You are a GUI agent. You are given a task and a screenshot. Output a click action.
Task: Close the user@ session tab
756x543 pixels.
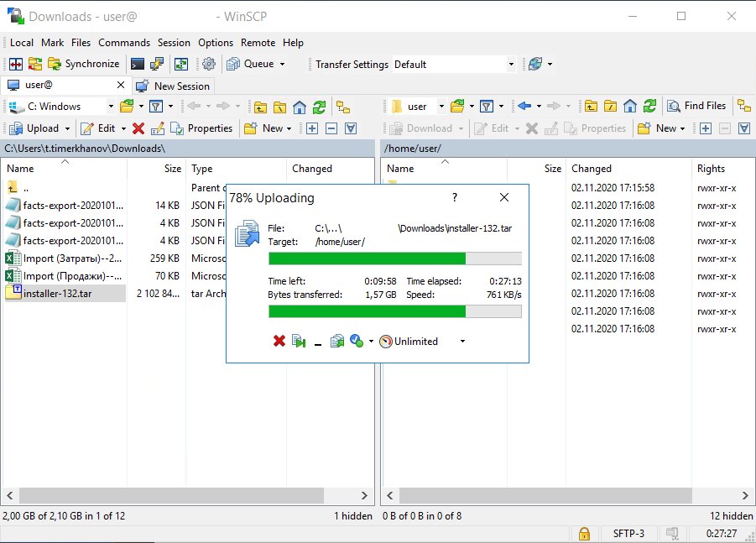[121, 85]
